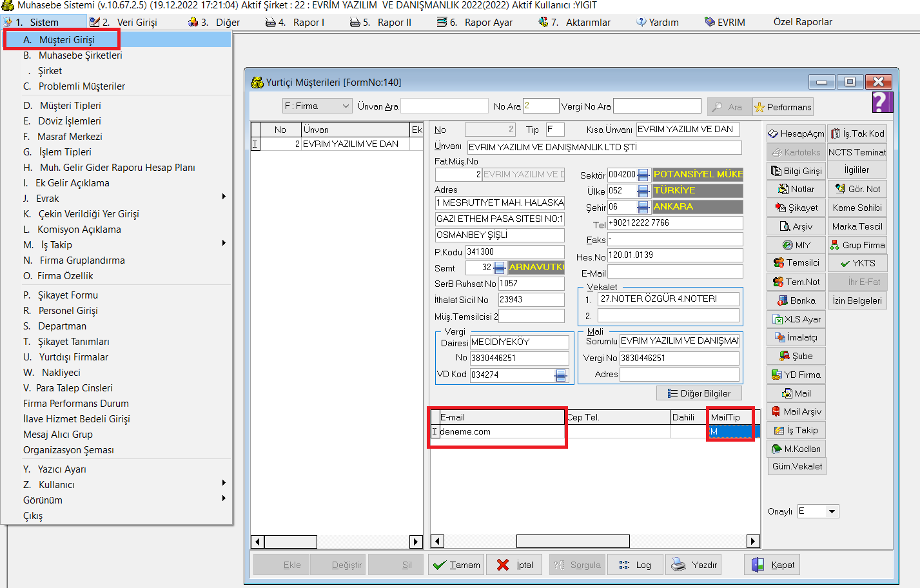Click the YKTS button
This screenshot has height=588, width=920.
pos(857,263)
